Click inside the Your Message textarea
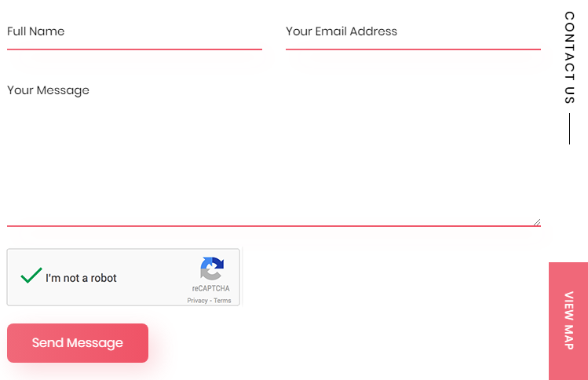This screenshot has width=588, height=380. [x=273, y=157]
